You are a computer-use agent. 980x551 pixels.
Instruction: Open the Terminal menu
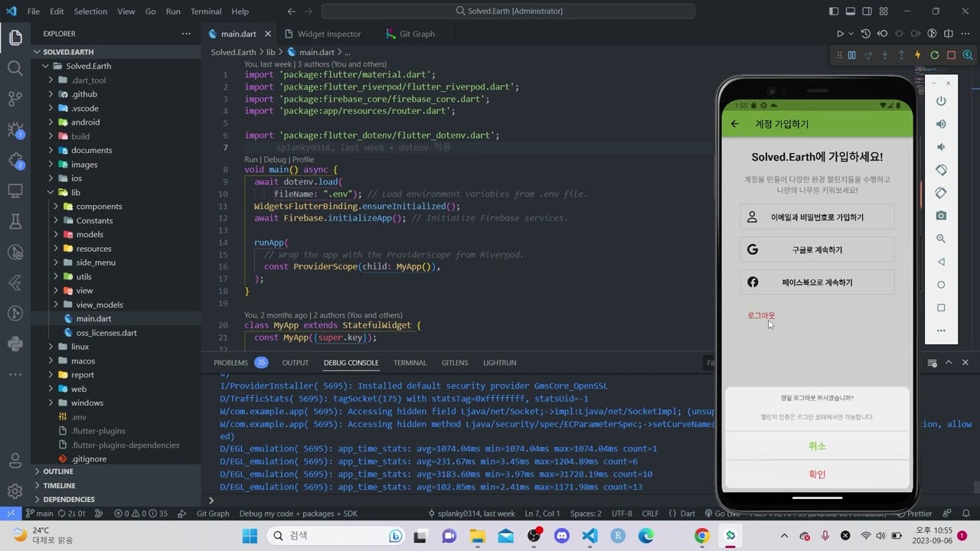206,11
